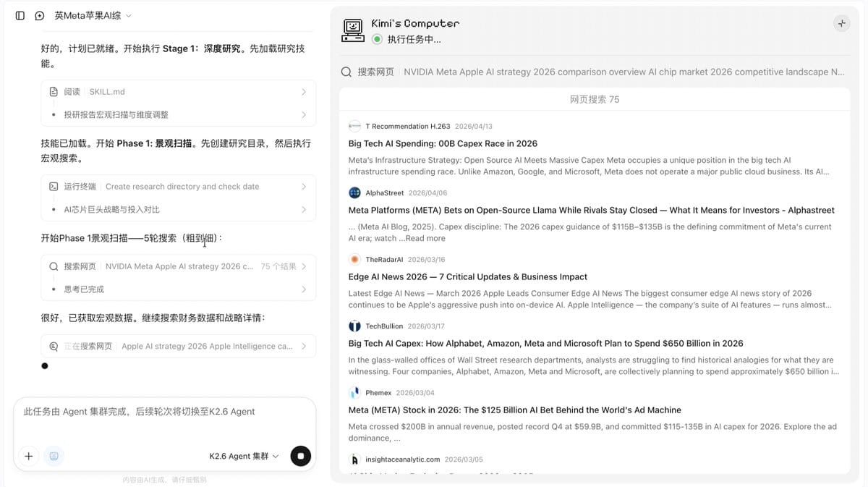This screenshot has height=487, width=868.
Task: Toggle the sidebar panel icon
Action: (20, 15)
